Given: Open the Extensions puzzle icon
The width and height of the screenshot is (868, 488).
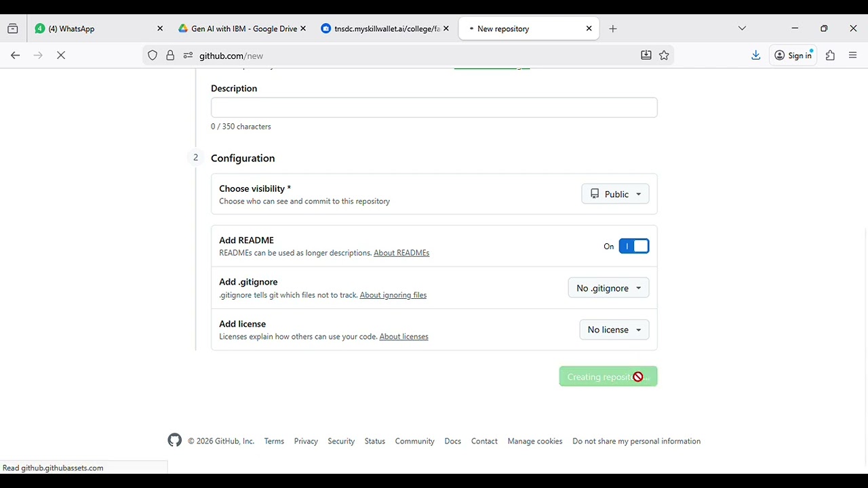Looking at the screenshot, I should click(x=831, y=56).
